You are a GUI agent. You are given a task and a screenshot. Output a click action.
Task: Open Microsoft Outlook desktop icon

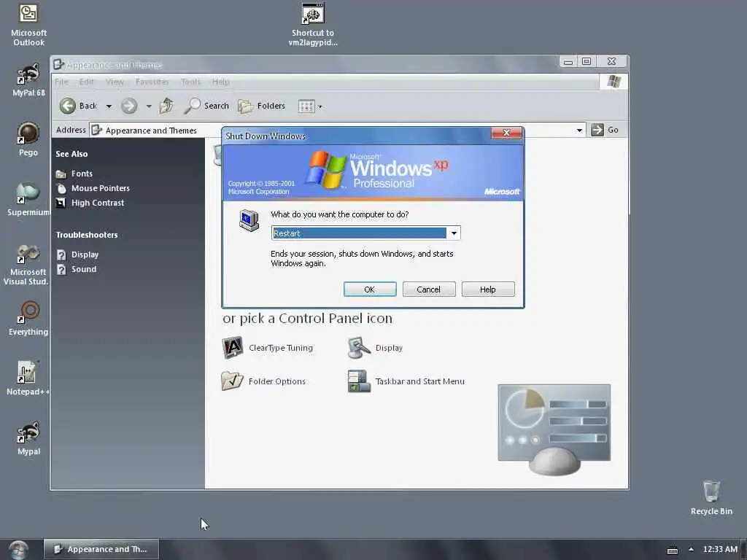pos(28,25)
